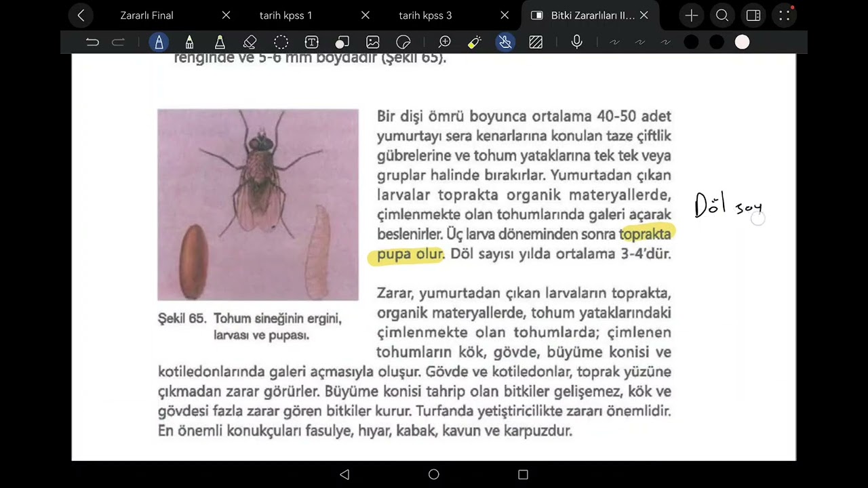Open the more options dots menu

tap(785, 16)
